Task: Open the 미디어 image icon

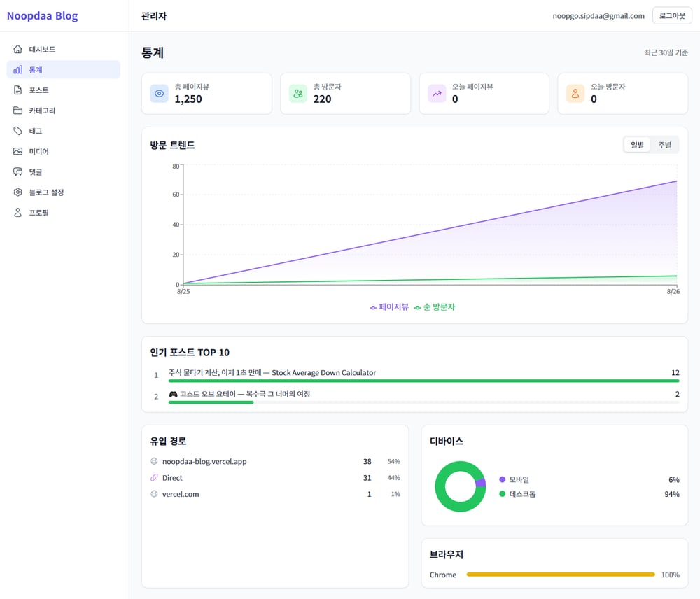Action: pyautogui.click(x=18, y=151)
